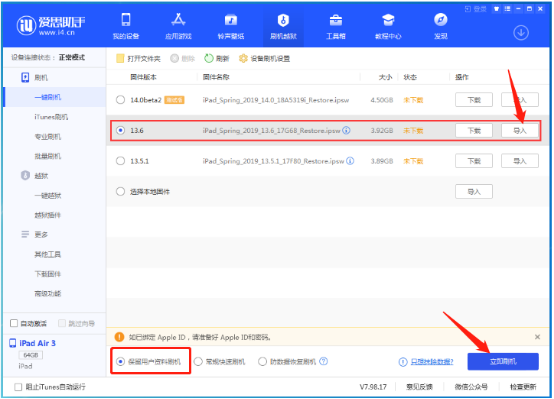Click the list menu icon in title bar
The height and width of the screenshot is (399, 554).
tap(507, 9)
